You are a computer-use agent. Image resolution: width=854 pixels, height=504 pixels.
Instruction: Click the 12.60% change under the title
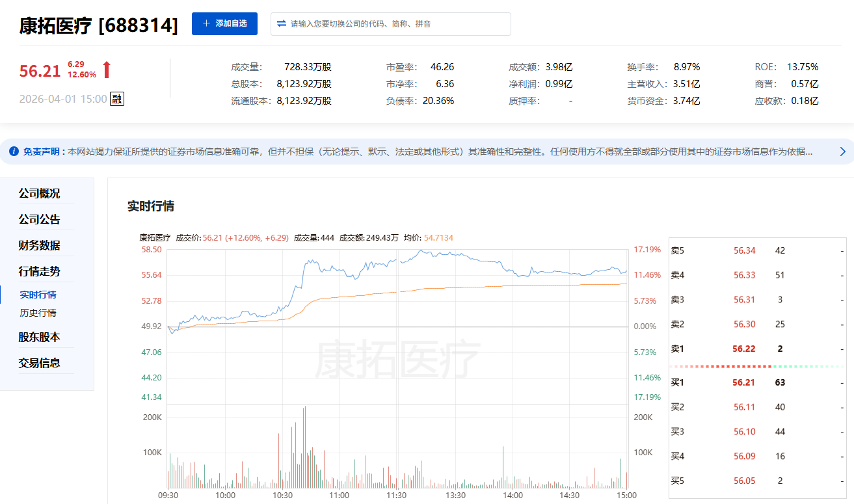click(x=82, y=75)
